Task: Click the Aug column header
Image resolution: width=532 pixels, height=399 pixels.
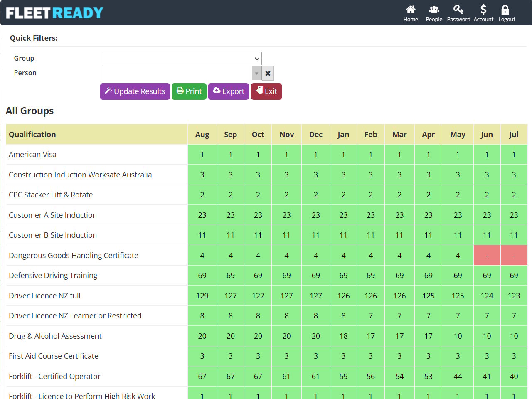Action: (x=202, y=134)
